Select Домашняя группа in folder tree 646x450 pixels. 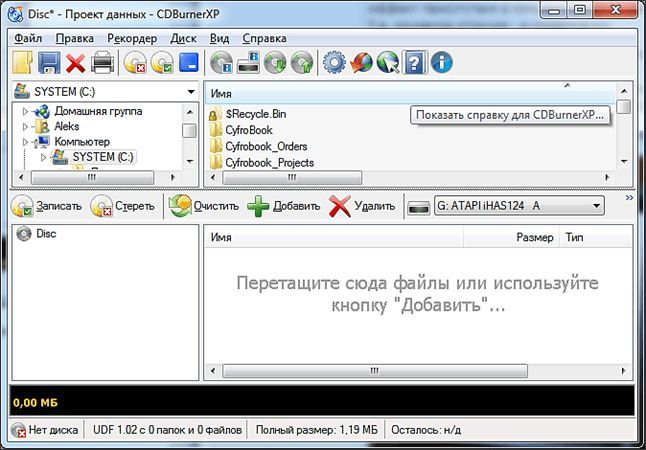(x=98, y=111)
